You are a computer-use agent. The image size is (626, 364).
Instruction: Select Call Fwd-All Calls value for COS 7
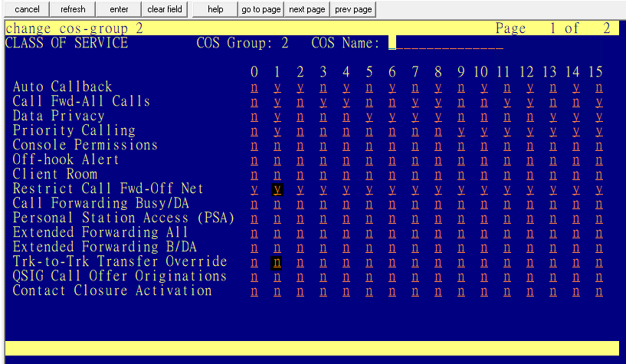(415, 102)
